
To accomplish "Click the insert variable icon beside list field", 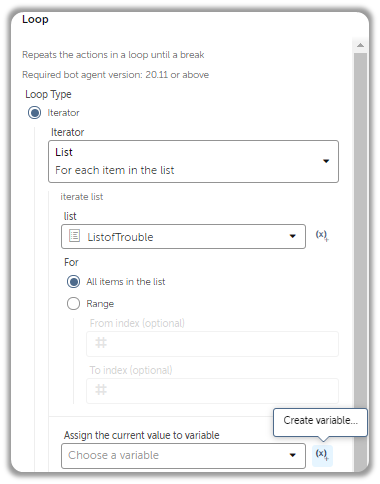I will click(x=322, y=236).
